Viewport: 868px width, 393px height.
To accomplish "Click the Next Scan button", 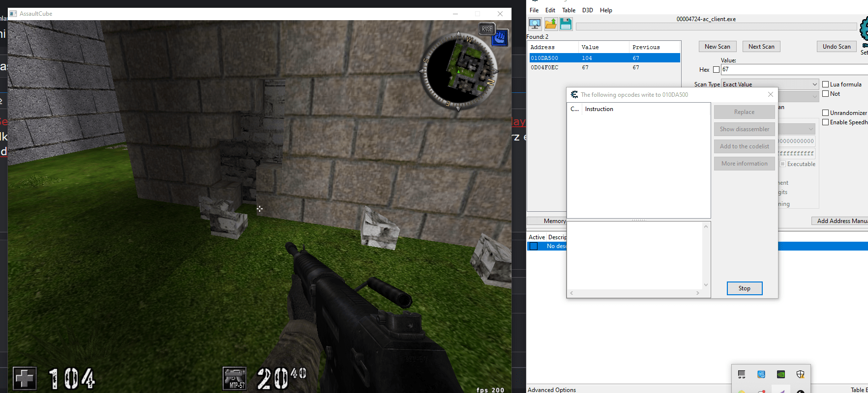I will 761,47.
